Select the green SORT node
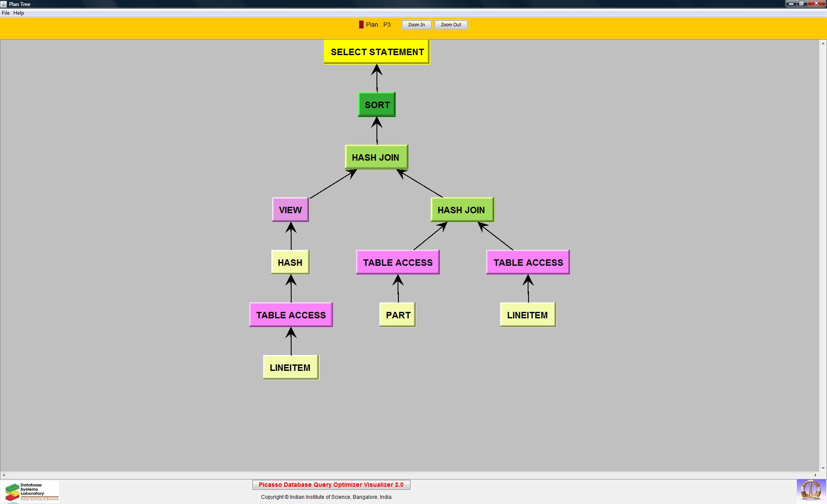 tap(377, 105)
